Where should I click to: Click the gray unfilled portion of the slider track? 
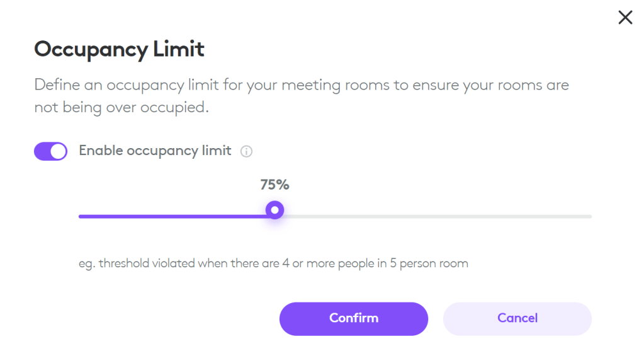(x=434, y=216)
